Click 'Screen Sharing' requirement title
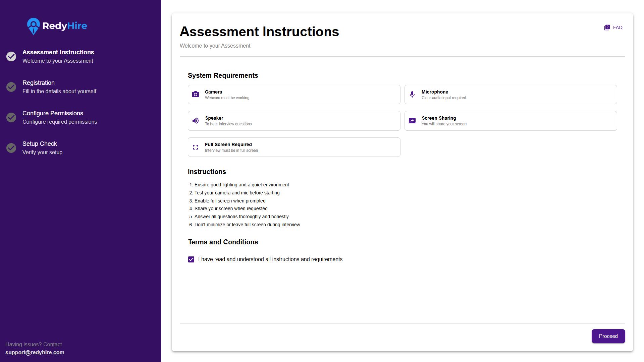 pyautogui.click(x=439, y=118)
